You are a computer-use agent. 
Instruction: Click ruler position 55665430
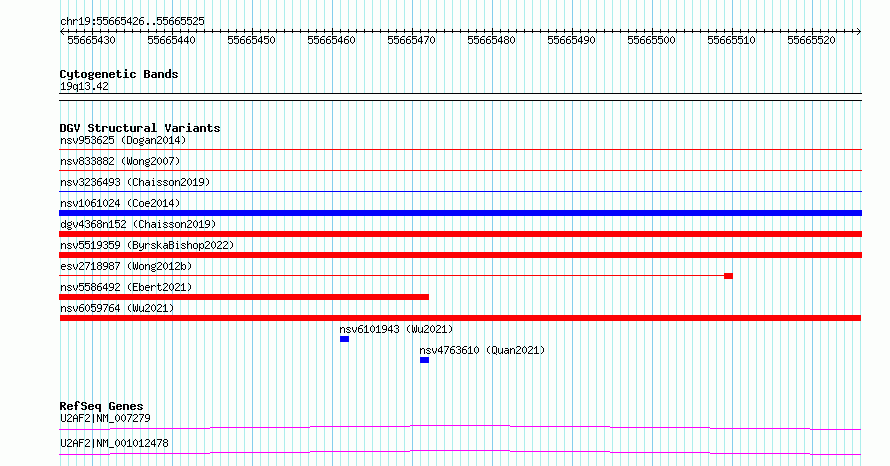click(x=91, y=40)
